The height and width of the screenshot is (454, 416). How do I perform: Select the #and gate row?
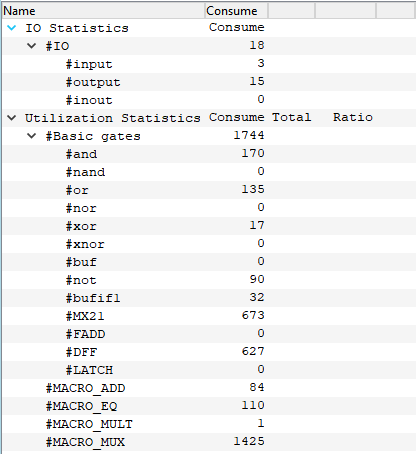pos(209,154)
